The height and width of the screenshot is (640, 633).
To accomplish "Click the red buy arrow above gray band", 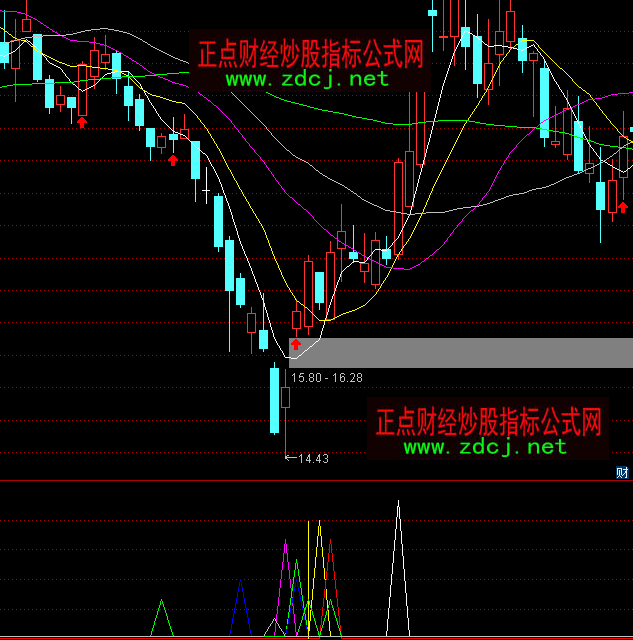I will tap(296, 344).
